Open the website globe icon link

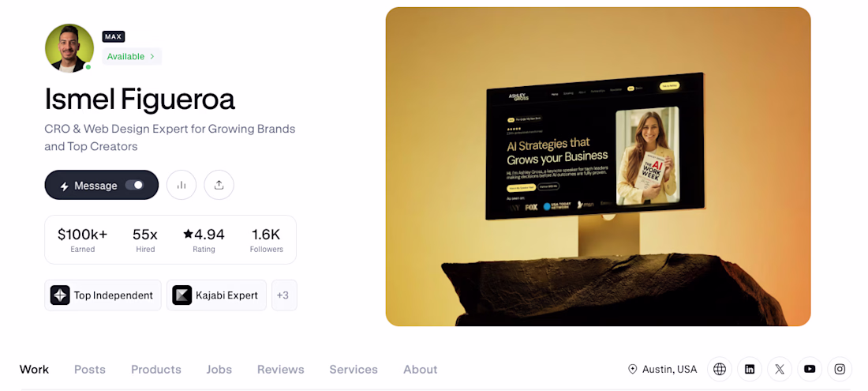click(x=720, y=369)
